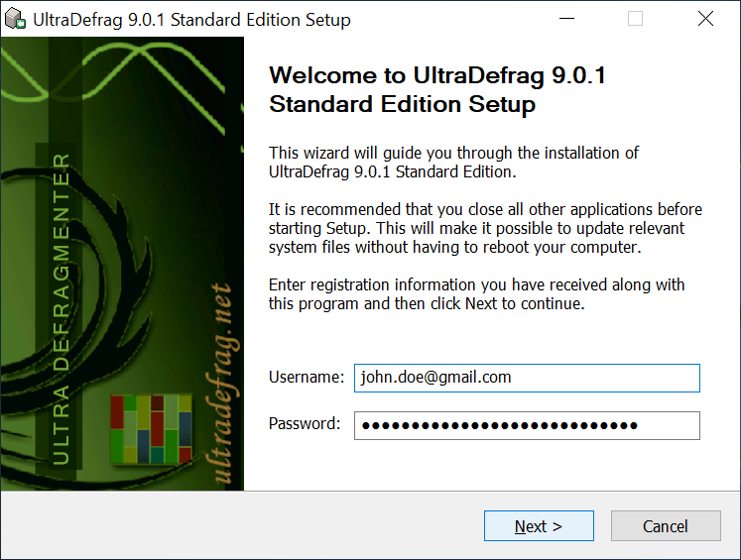Screen dimensions: 741x560
Task: Close the UltraDefrag Setup window
Action: point(705,19)
